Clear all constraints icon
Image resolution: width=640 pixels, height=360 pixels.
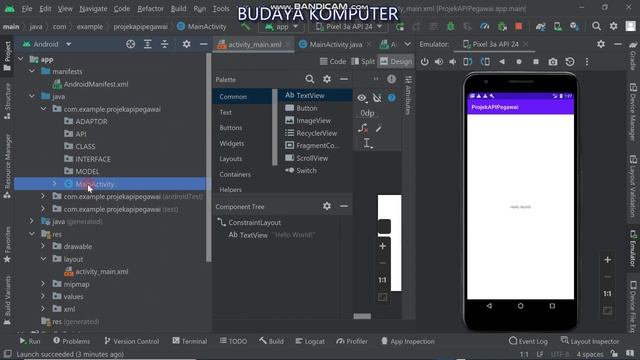point(363,129)
